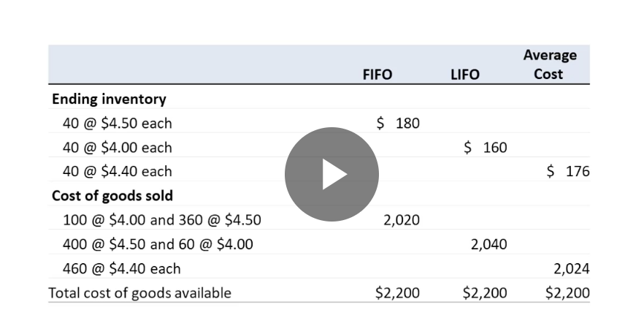This screenshot has width=644, height=329.
Task: Select the Ending inventory heading
Action: [x=109, y=99]
